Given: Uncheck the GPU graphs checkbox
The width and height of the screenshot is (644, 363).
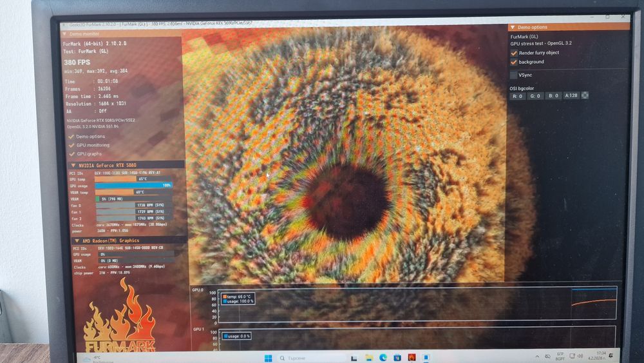Looking at the screenshot, I should (72, 153).
